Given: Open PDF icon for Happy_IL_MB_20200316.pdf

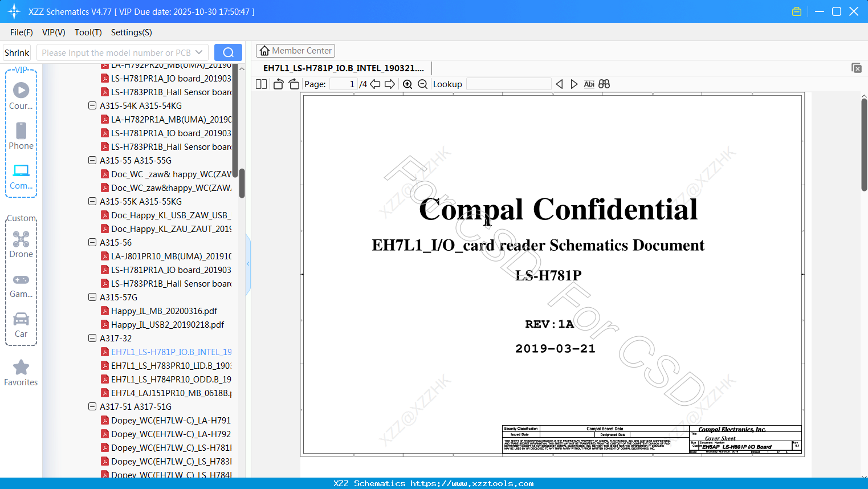Looking at the screenshot, I should [105, 311].
